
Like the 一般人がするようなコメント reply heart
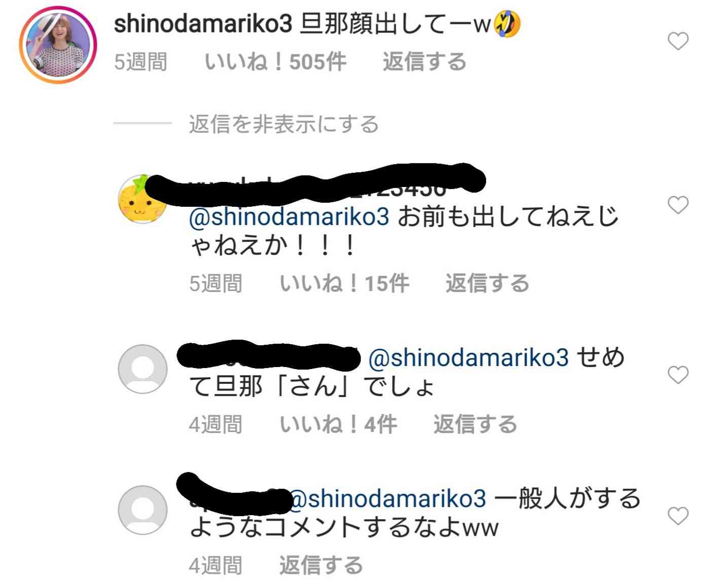tap(678, 516)
